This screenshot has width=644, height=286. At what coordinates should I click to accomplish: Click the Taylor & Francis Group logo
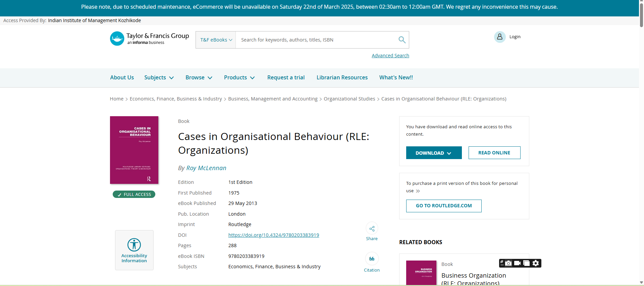point(150,39)
